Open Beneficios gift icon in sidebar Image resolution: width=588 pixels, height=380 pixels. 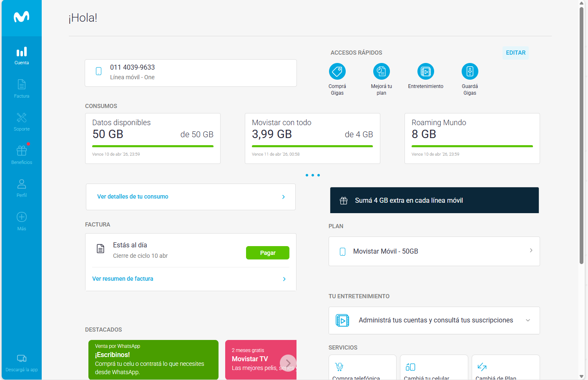[x=22, y=151]
